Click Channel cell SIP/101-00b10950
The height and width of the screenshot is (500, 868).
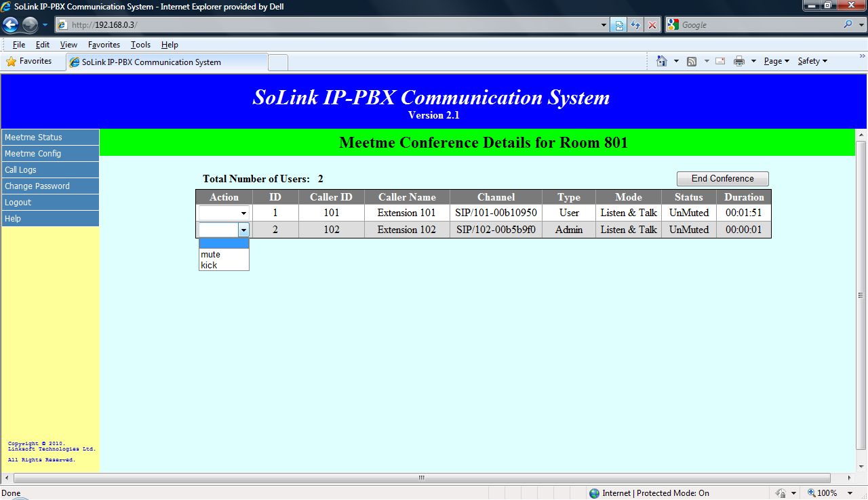pyautogui.click(x=496, y=213)
